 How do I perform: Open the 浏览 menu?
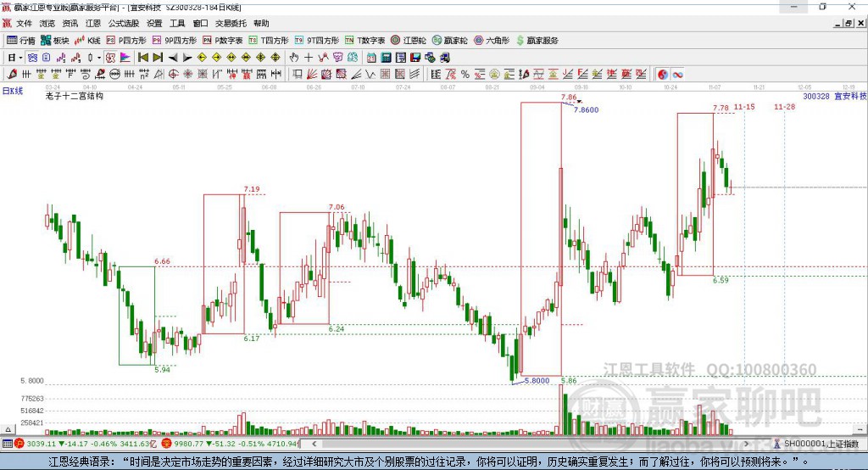(47, 23)
